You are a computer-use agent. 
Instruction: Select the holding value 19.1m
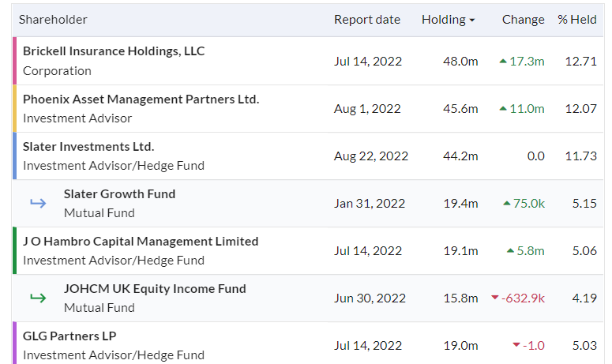pyautogui.click(x=460, y=251)
